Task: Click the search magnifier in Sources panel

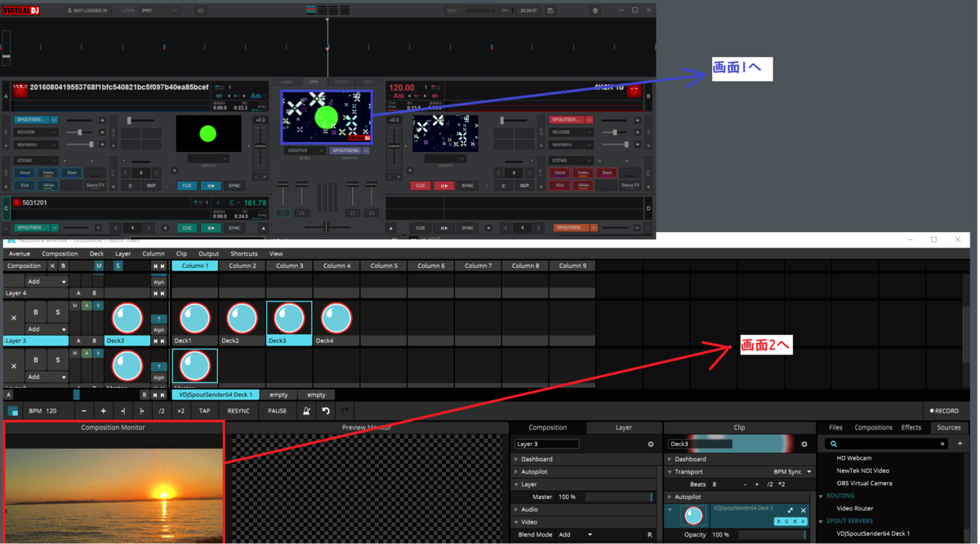Action: click(x=834, y=444)
